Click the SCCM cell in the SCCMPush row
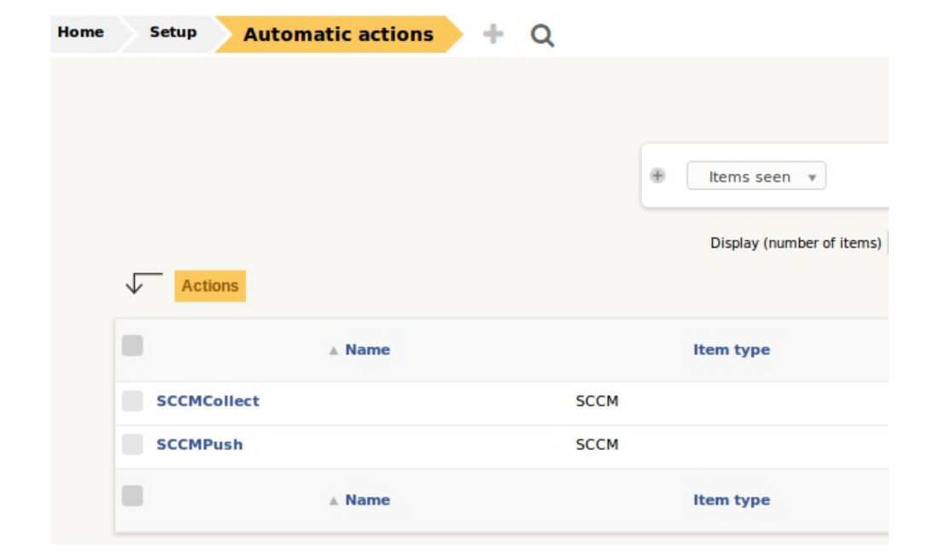 [597, 445]
